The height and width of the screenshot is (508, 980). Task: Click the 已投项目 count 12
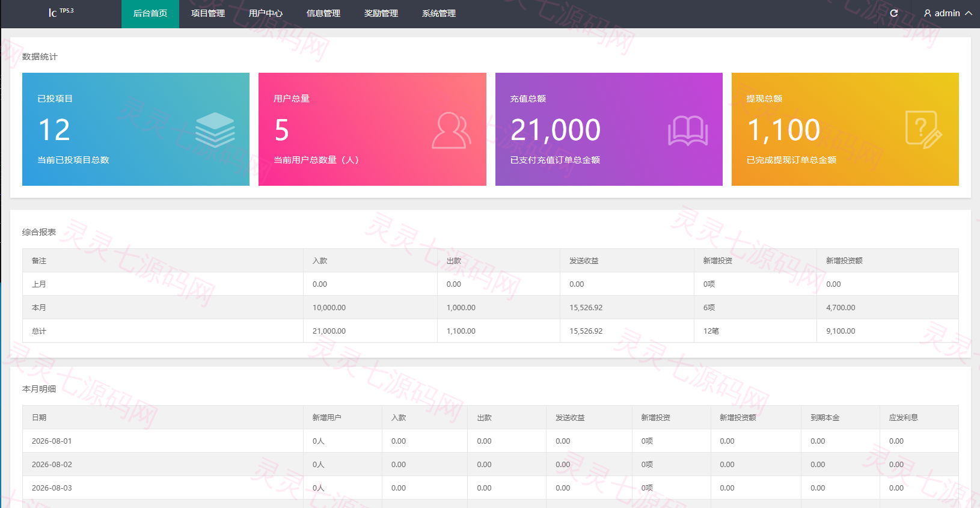[54, 130]
